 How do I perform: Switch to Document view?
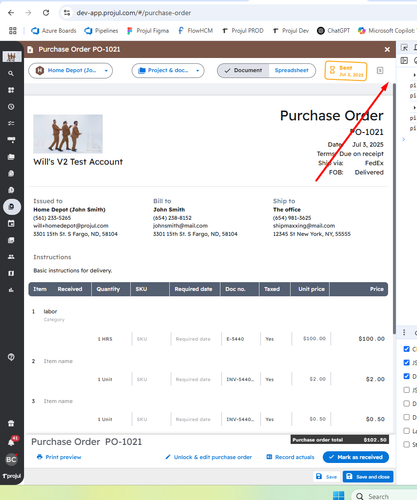pyautogui.click(x=243, y=70)
